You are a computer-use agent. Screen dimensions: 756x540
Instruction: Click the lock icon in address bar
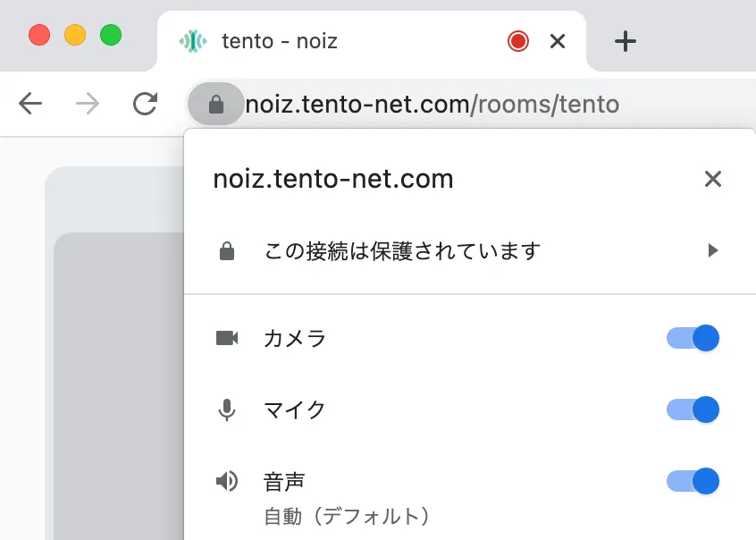pos(215,105)
